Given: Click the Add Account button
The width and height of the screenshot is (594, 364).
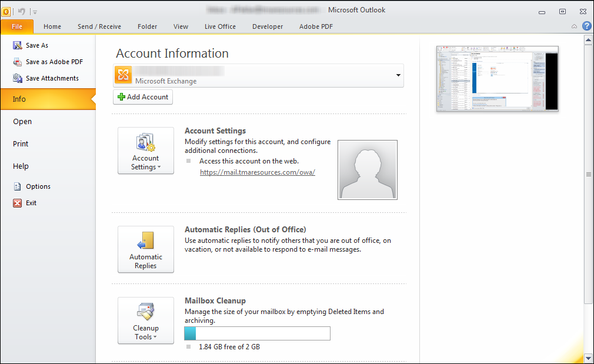Looking at the screenshot, I should 143,97.
